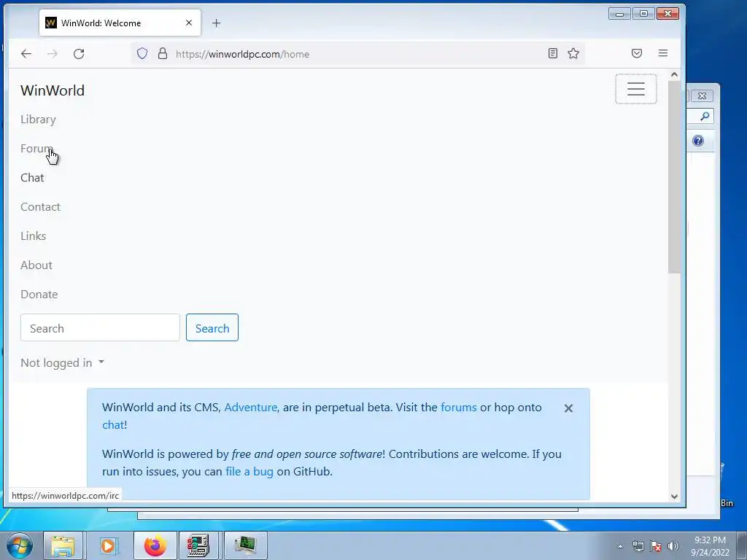Open the Windows Start orb
Image resolution: width=747 pixels, height=560 pixels.
pos(20,545)
